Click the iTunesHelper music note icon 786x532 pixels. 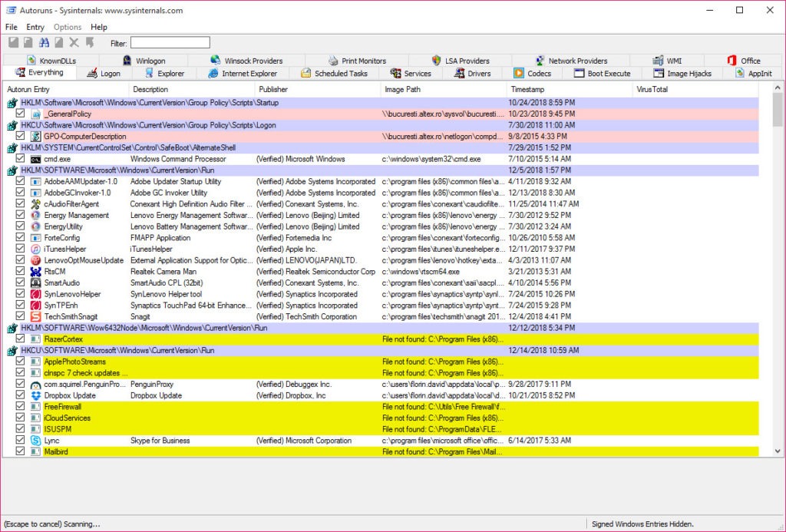pyautogui.click(x=35, y=249)
